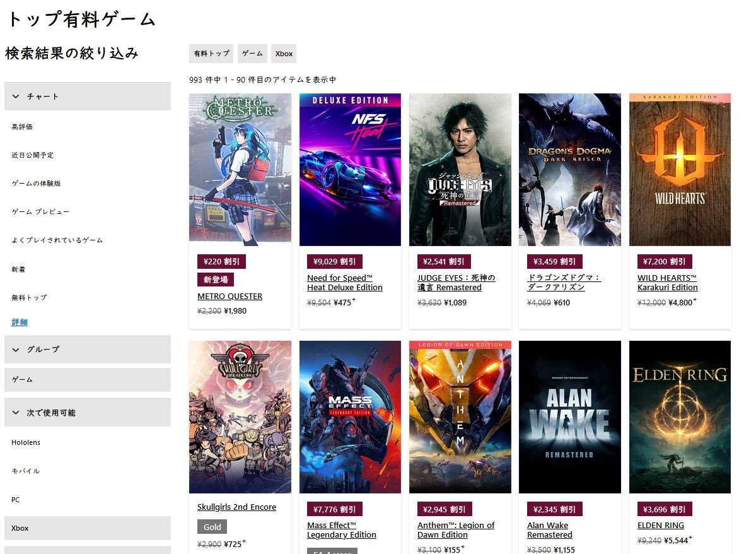This screenshot has height=554, width=756.
Task: Open the Skullgirls 2nd Encore title link
Action: tap(236, 507)
